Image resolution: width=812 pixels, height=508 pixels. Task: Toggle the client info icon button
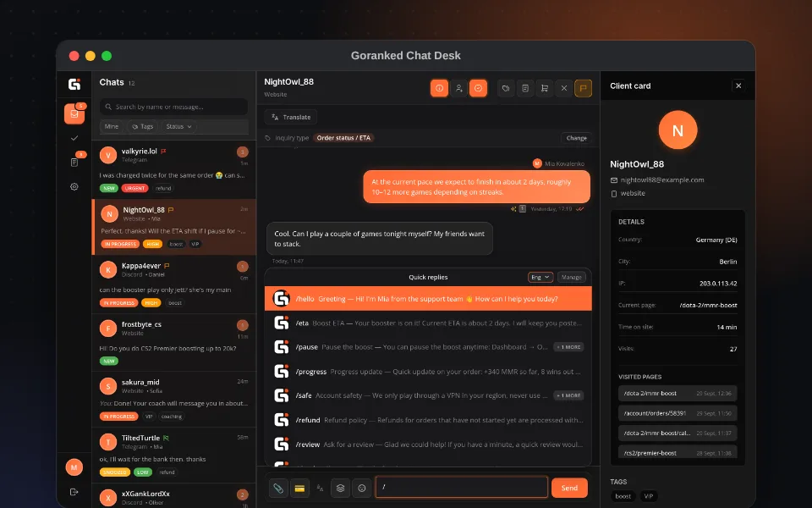point(439,88)
